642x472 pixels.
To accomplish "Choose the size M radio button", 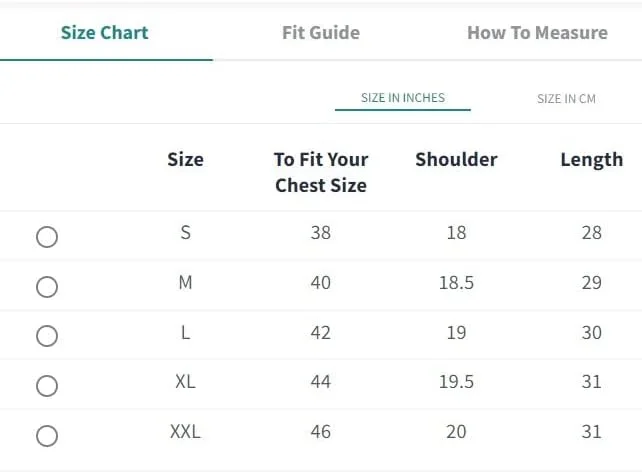I will [47, 287].
